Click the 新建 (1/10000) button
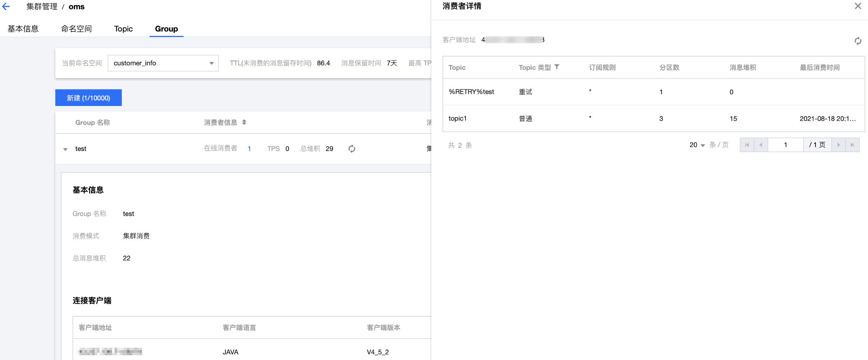Viewport: 868px width, 360px height. 88,98
